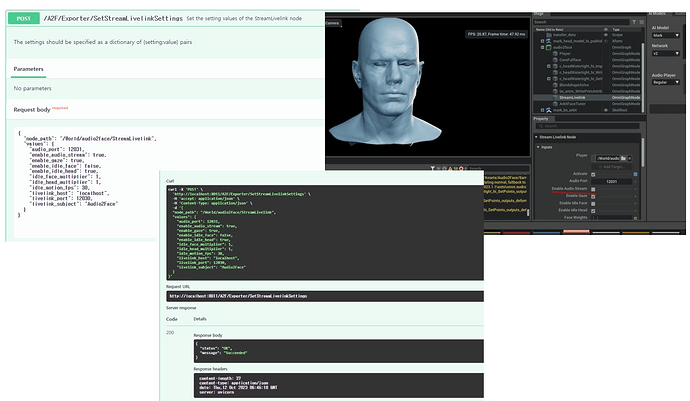Select the A2F Models tab
This screenshot has width=690, height=401.
pos(657,14)
